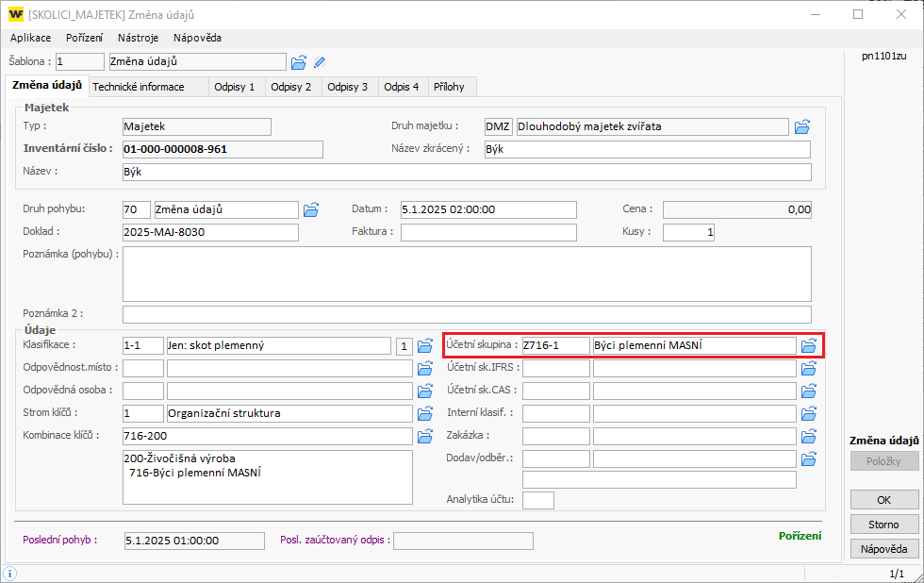Open lookup folder for Kombinace klíčů
This screenshot has width=924, height=583.
click(x=425, y=436)
